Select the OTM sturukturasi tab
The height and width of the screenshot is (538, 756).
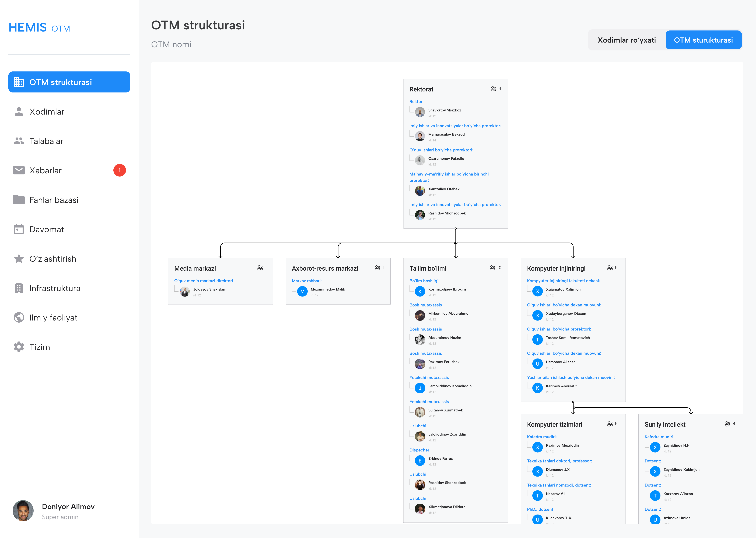point(703,40)
